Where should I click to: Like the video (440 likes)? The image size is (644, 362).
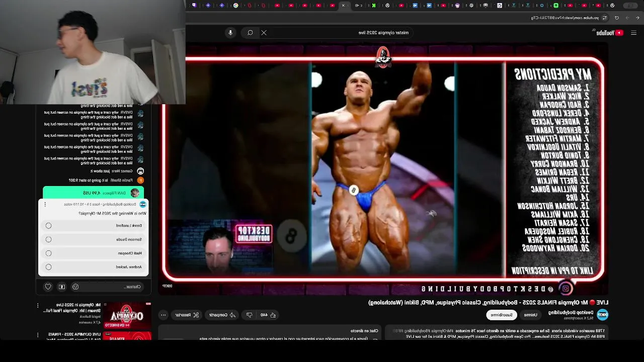point(268,315)
